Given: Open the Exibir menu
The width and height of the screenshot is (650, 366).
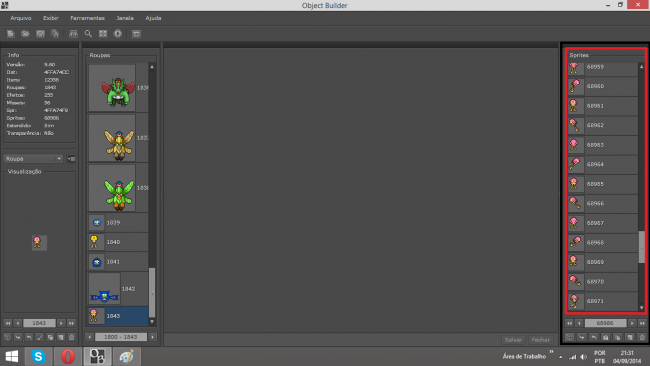Looking at the screenshot, I should click(51, 18).
